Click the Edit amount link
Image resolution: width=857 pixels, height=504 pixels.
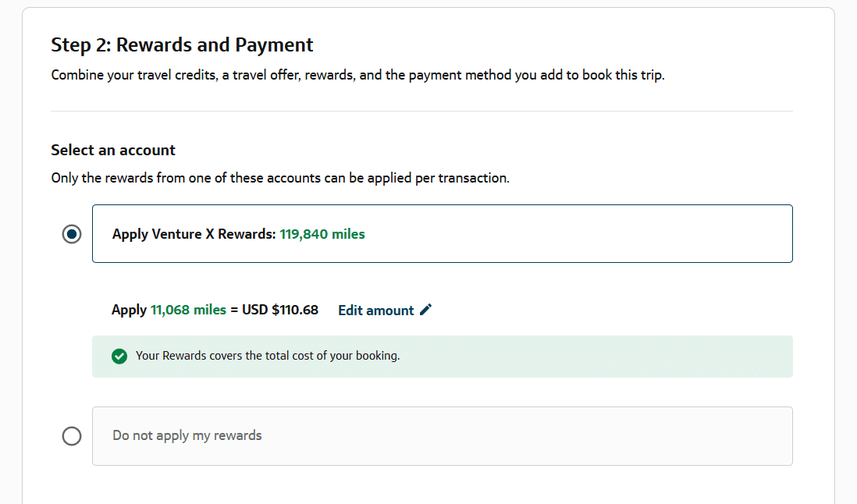click(376, 311)
